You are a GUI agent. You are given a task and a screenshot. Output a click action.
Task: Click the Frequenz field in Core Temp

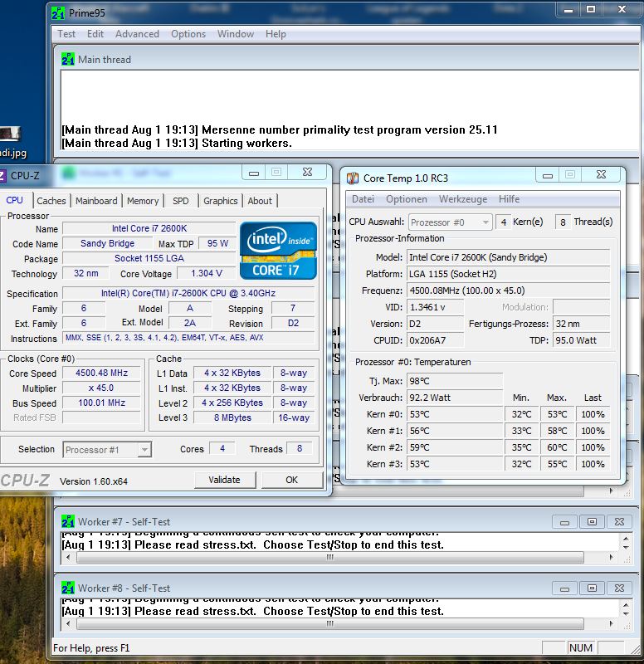pyautogui.click(x=509, y=290)
